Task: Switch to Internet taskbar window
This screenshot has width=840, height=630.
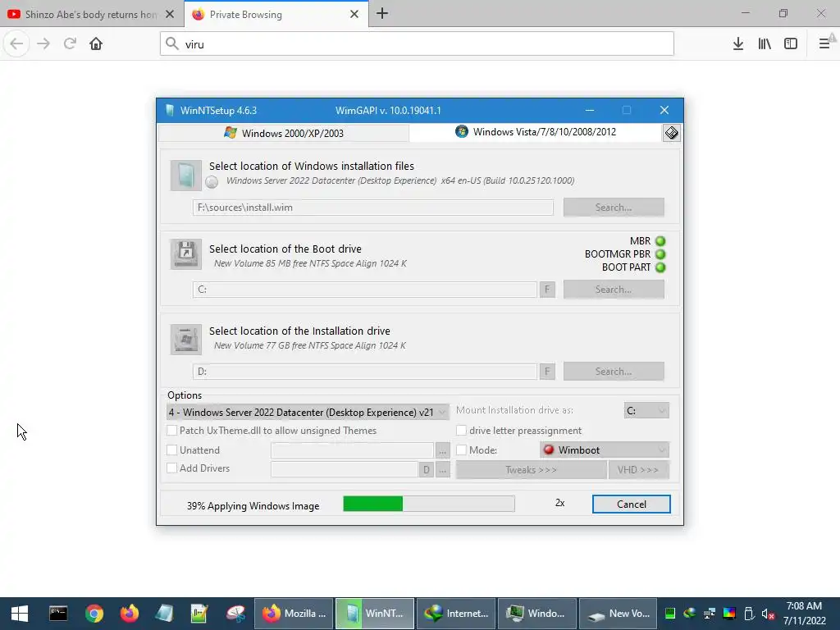Action: pyautogui.click(x=456, y=614)
